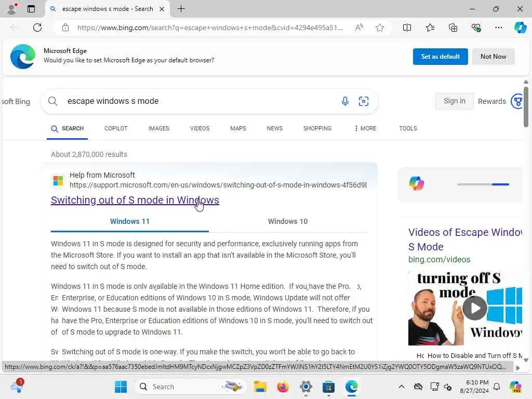The width and height of the screenshot is (532, 399).
Task: Dismiss prompt with Not Now
Action: (x=494, y=57)
